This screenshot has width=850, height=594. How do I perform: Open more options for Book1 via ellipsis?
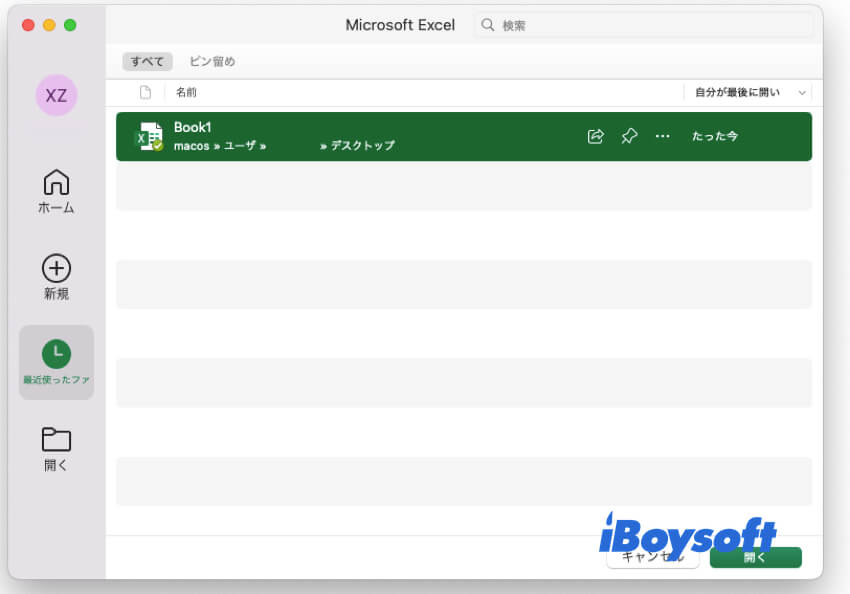[662, 135]
